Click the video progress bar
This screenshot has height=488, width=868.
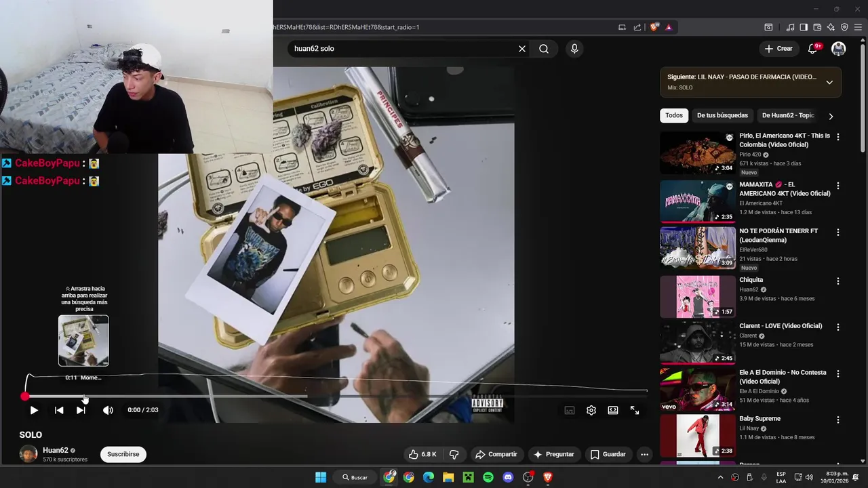(x=336, y=396)
